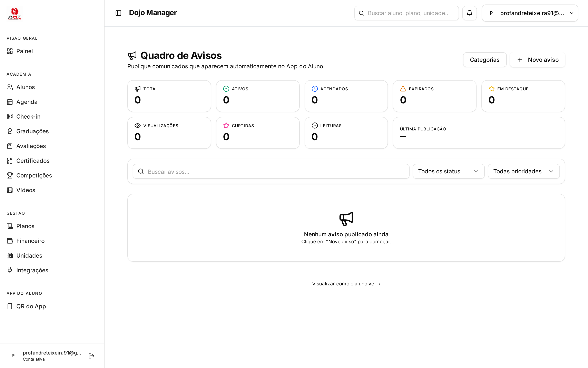This screenshot has height=368, width=588.
Task: Click the Check-in QR code icon
Action: click(x=10, y=117)
